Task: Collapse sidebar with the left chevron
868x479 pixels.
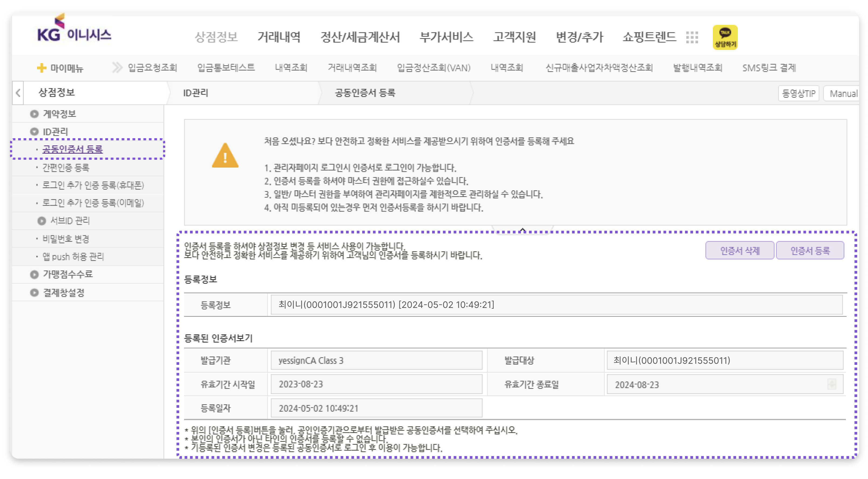Action: point(18,93)
